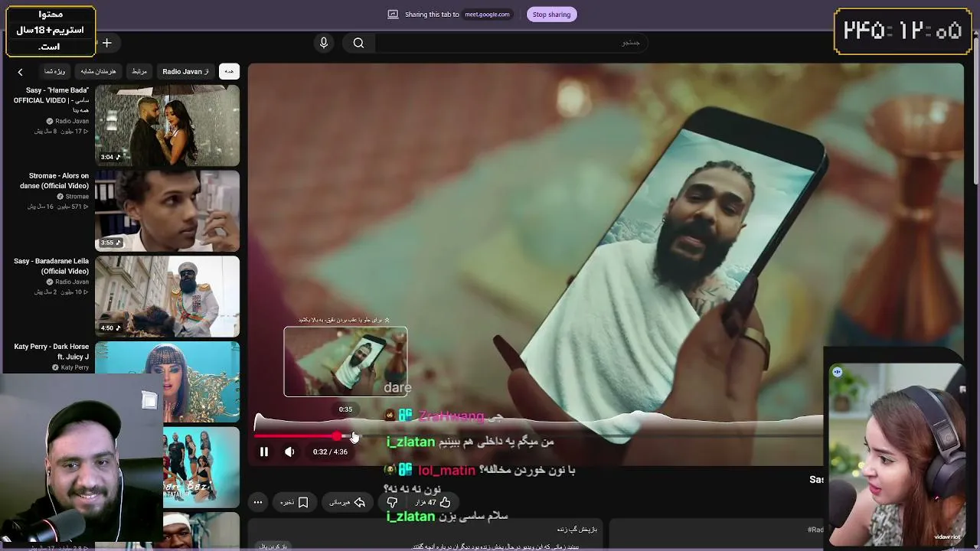Stop sharing this tab
Screen dimensions: 980x551
(x=551, y=15)
